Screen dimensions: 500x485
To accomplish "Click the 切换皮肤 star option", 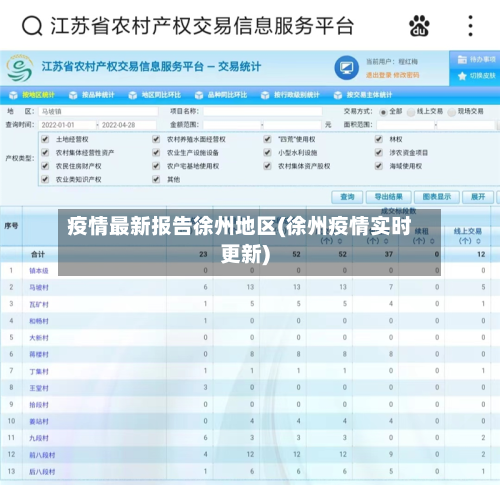I will tap(477, 76).
